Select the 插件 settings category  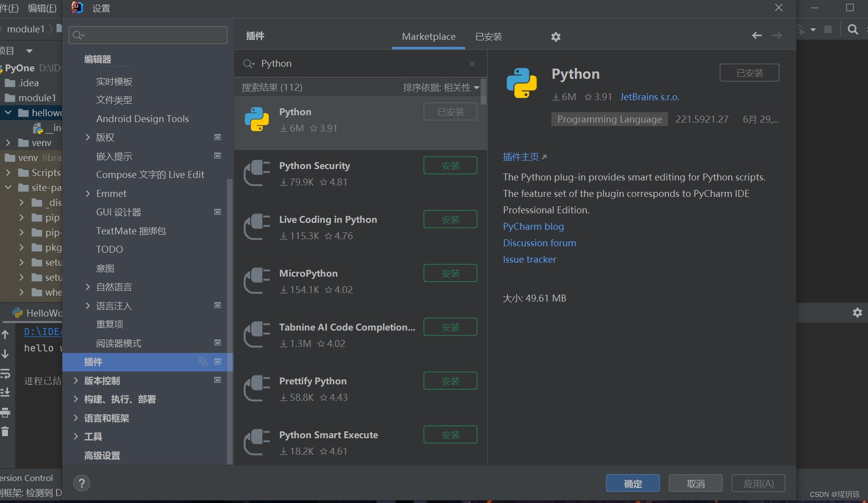[x=148, y=362]
